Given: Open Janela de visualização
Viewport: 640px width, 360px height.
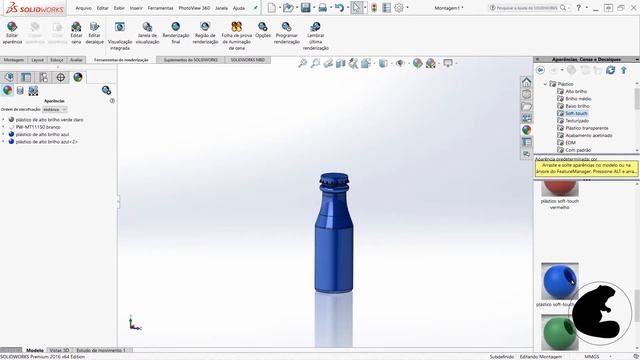Looking at the screenshot, I should tap(147, 33).
